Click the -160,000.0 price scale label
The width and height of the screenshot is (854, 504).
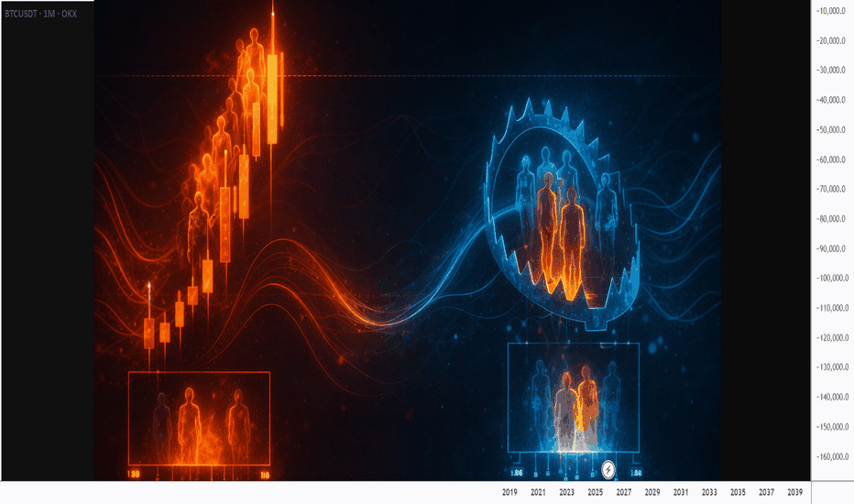(831, 456)
